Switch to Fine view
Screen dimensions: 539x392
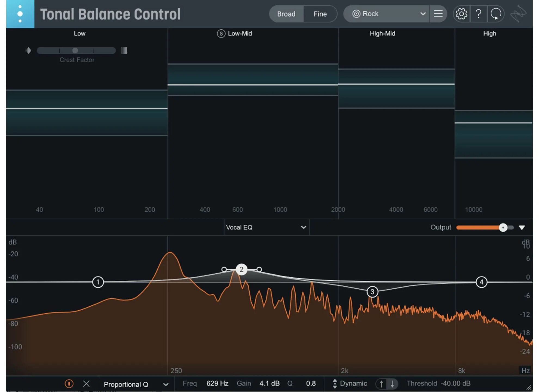tap(320, 14)
